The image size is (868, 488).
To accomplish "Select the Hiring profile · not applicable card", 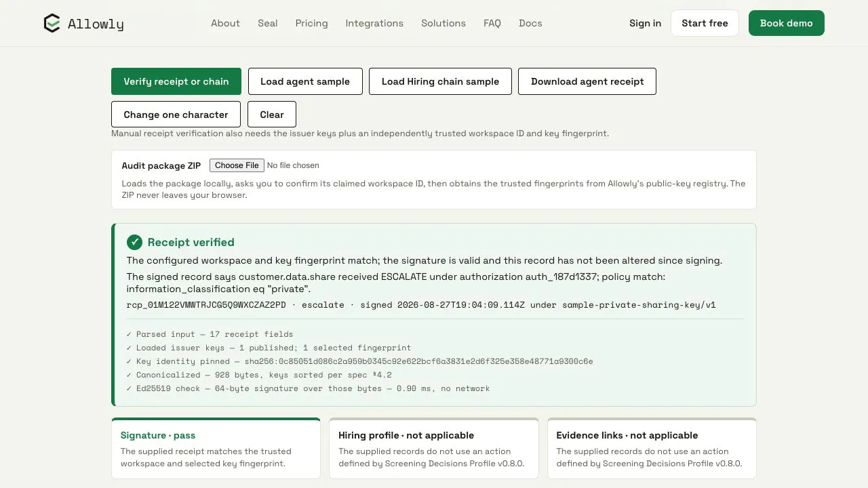I will 434,449.
